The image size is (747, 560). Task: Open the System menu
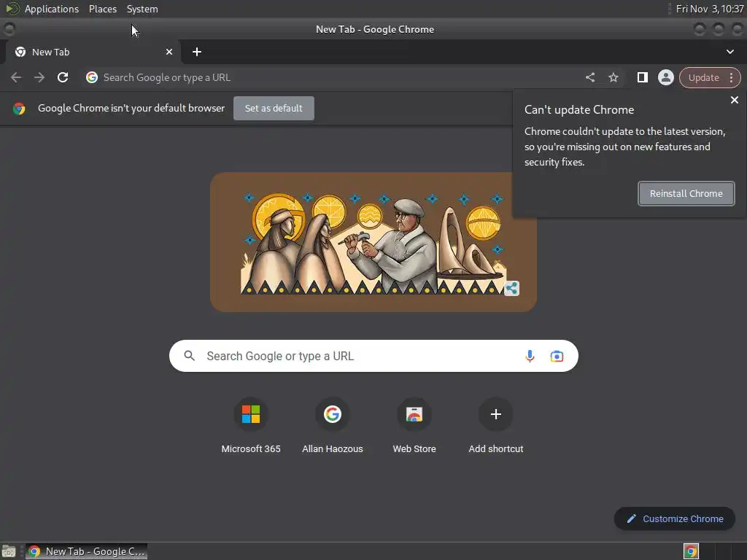point(142,9)
